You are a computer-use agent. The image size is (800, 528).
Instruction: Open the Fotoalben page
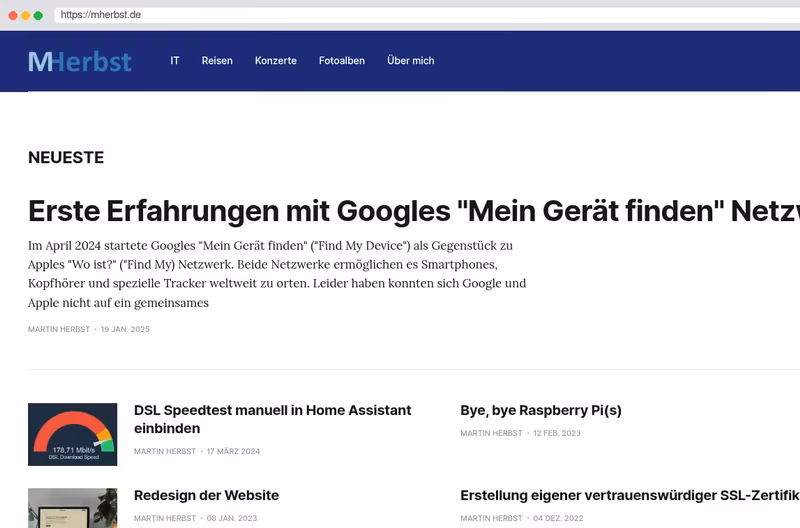tap(342, 61)
